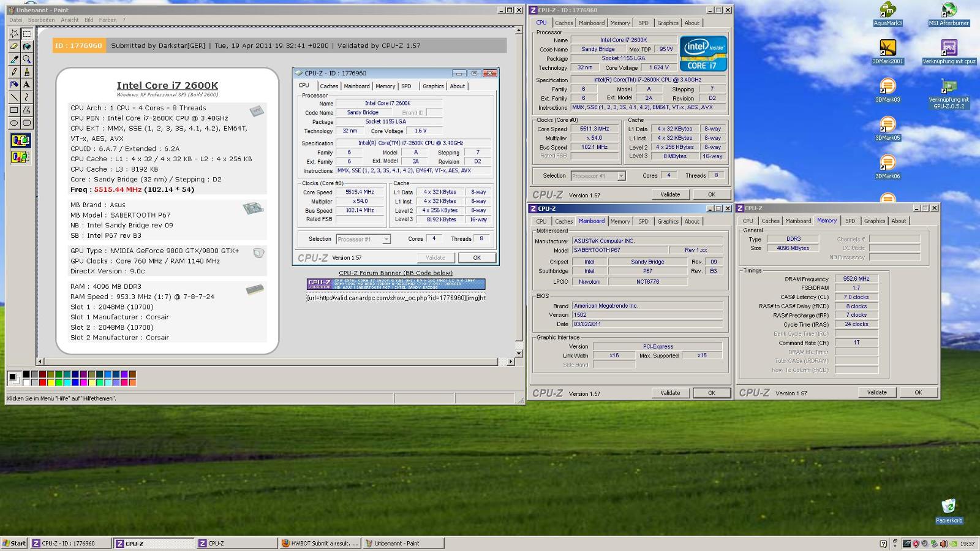Click OK in CPU-Z Memory window

click(x=918, y=392)
